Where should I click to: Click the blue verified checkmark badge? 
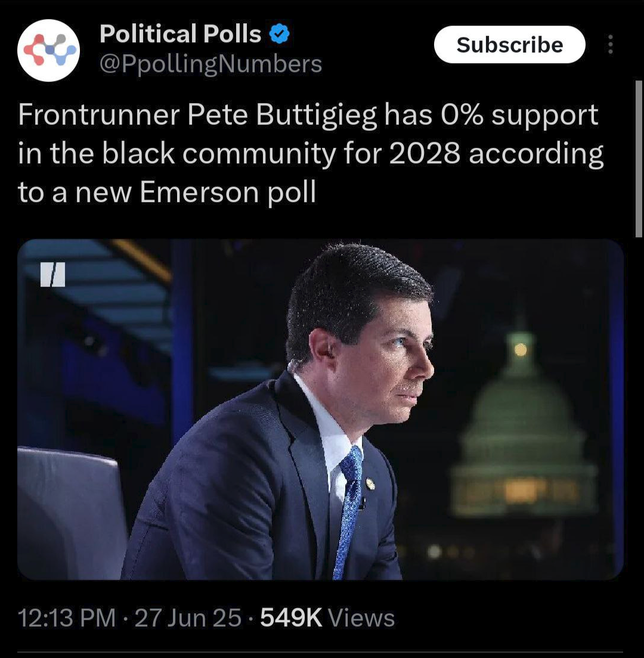278,33
